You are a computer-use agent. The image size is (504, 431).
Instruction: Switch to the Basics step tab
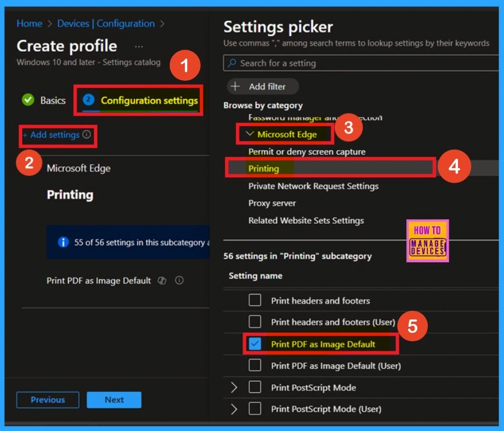coord(44,101)
